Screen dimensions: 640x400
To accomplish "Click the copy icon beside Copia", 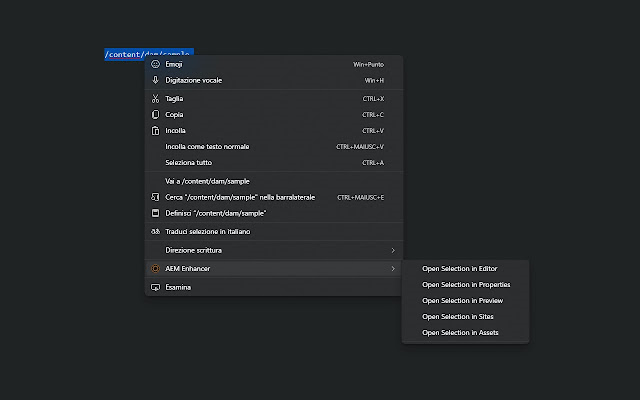I will (x=155, y=115).
